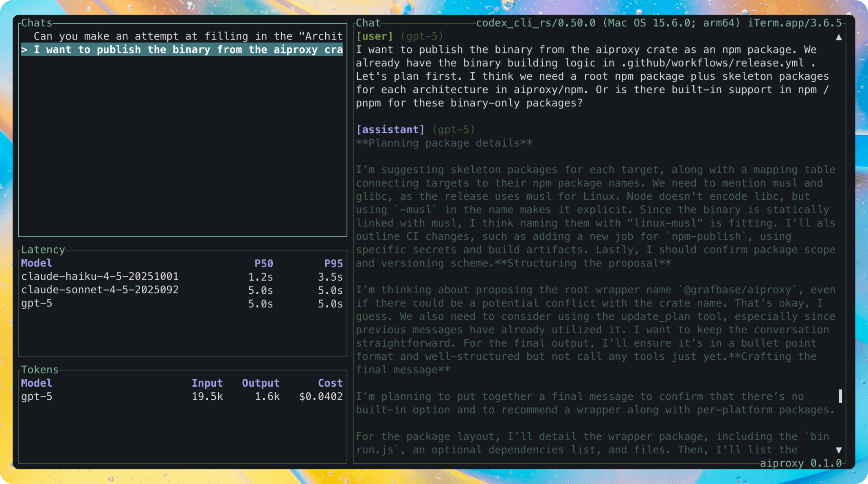Screen dimensions: 868x484
Task: Click the Input column header in Tokens
Action: click(207, 383)
